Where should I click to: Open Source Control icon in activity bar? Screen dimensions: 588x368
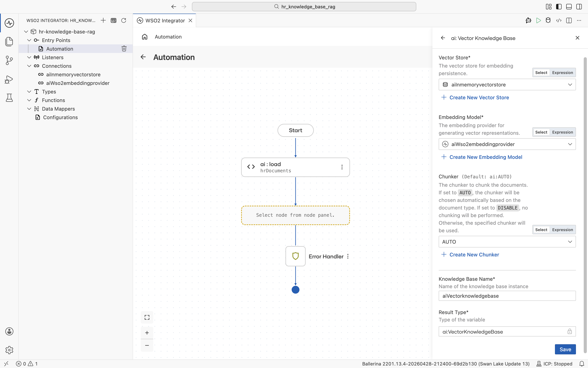pyautogui.click(x=9, y=60)
